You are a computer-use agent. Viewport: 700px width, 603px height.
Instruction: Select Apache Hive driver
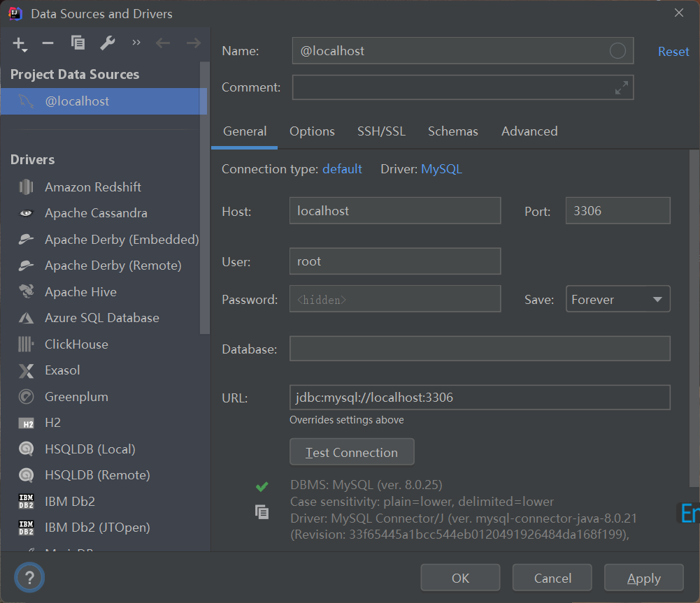click(81, 291)
